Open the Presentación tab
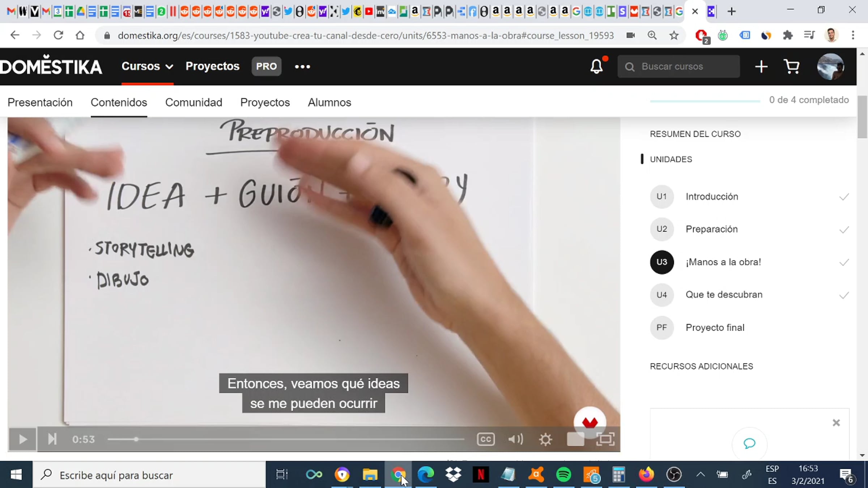Viewport: 868px width, 488px height. (x=40, y=102)
